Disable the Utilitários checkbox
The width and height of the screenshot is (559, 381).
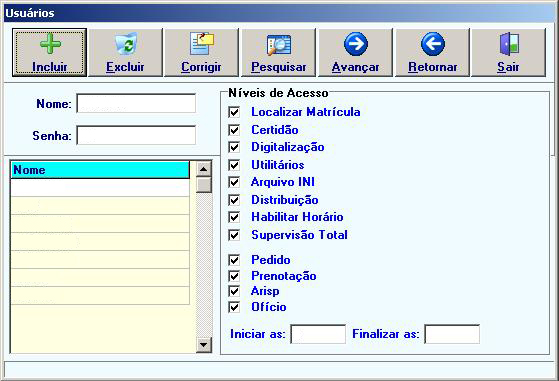tap(234, 165)
